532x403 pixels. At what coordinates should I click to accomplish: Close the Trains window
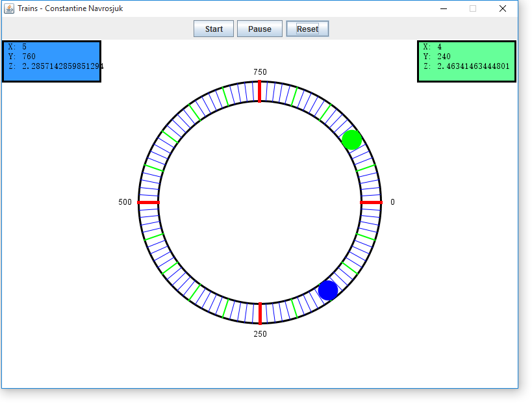point(502,8)
